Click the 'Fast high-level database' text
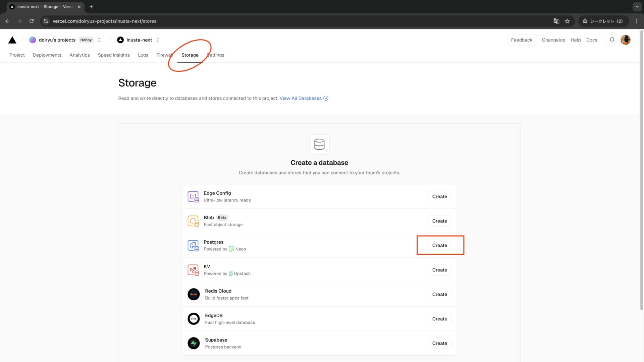The image size is (644, 362). (x=230, y=322)
